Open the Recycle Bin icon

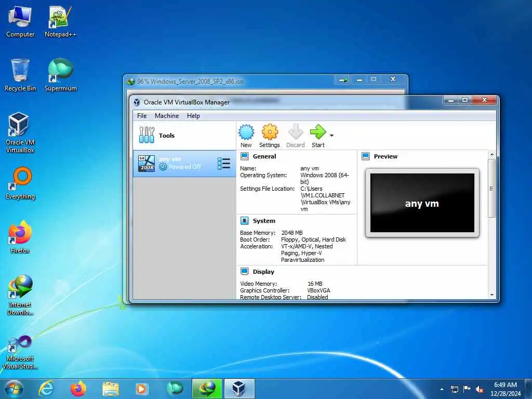(x=20, y=75)
